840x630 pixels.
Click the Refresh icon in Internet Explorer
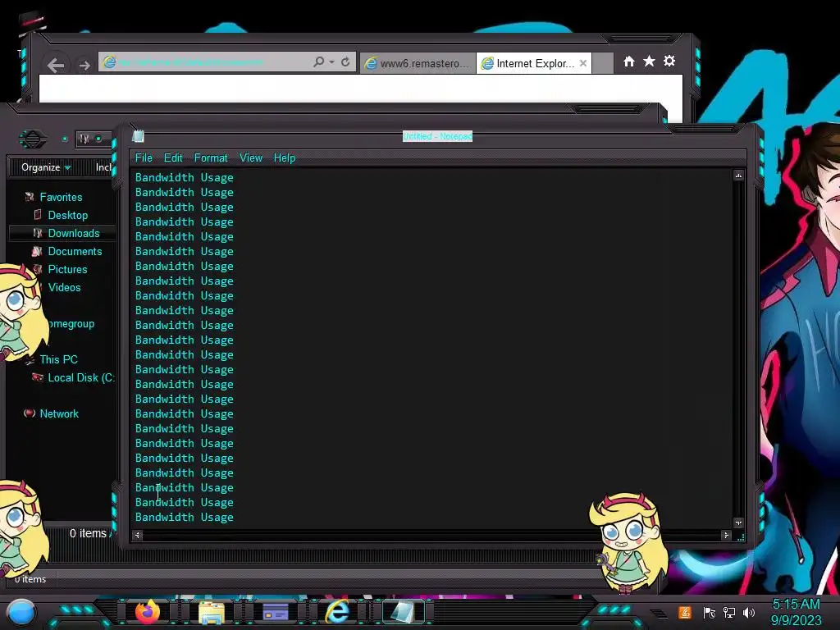[x=345, y=62]
